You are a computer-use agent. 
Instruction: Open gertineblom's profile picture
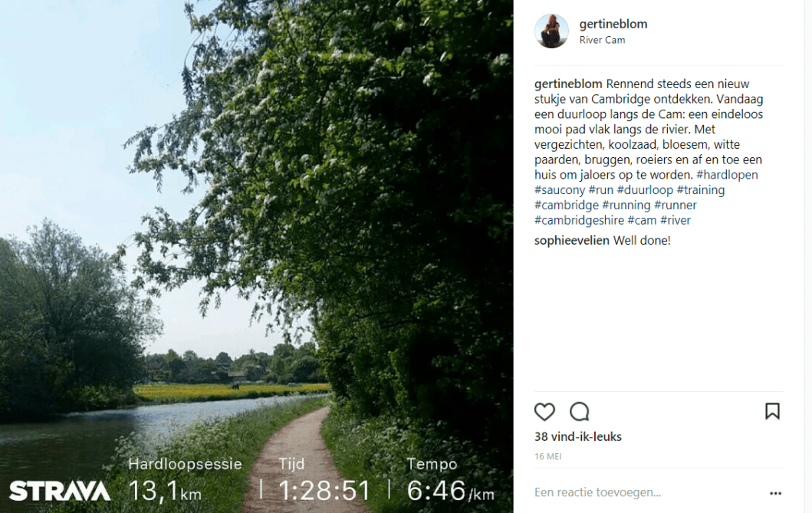551,31
